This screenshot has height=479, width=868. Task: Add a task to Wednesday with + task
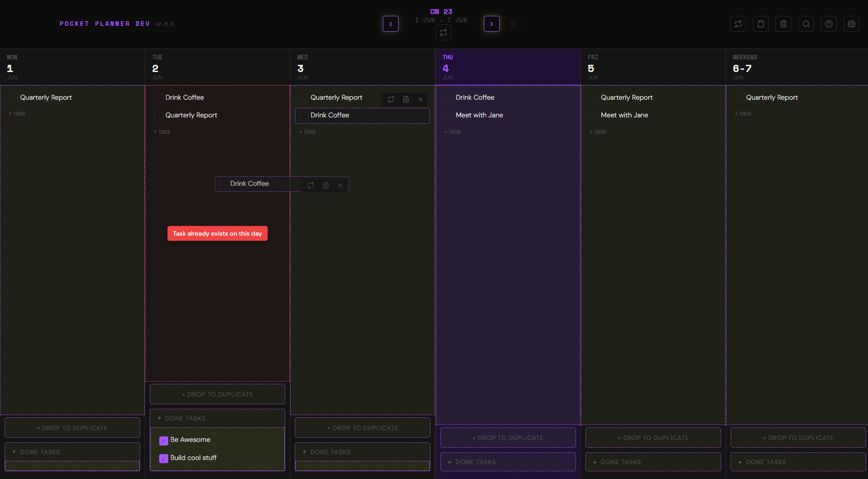click(307, 131)
